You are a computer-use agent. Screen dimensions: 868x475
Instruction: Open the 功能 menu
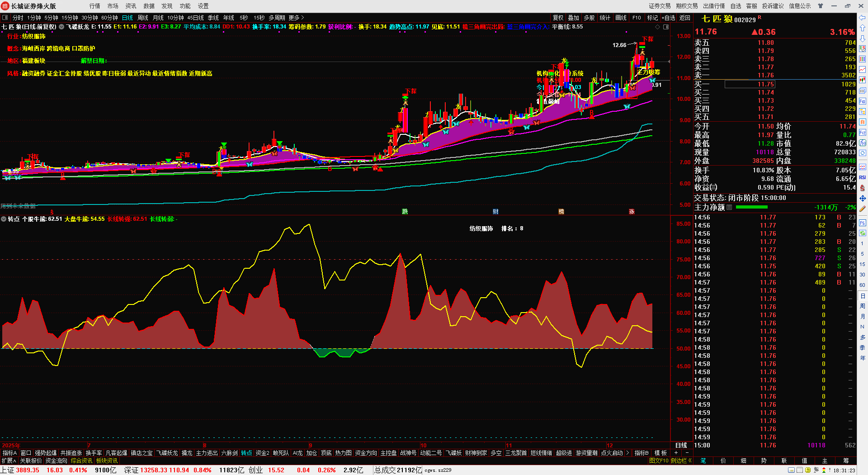(185, 6)
